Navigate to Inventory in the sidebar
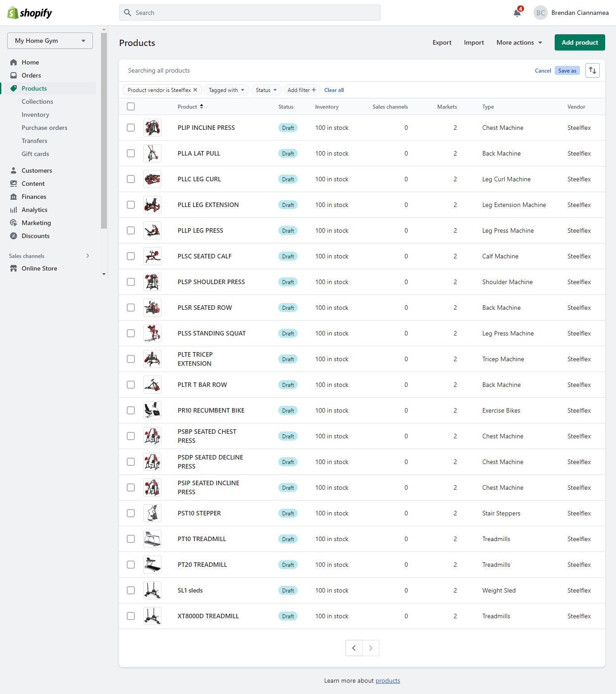616x694 pixels. click(35, 115)
